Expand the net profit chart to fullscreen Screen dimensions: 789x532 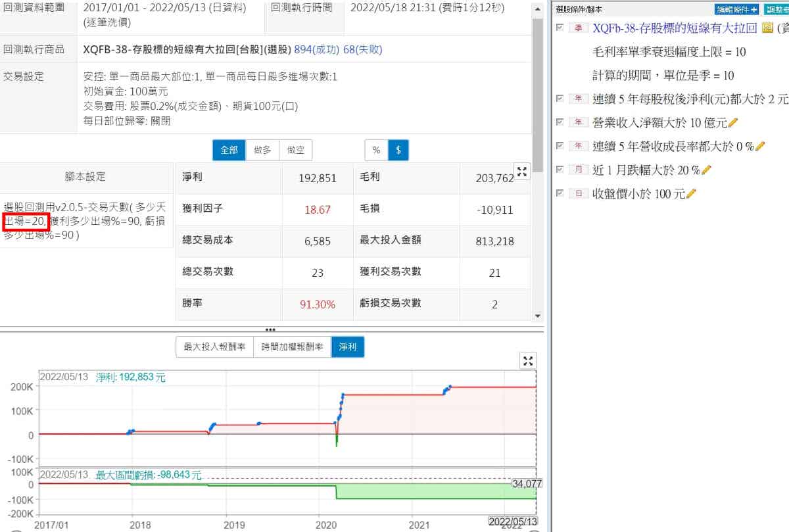click(x=528, y=360)
